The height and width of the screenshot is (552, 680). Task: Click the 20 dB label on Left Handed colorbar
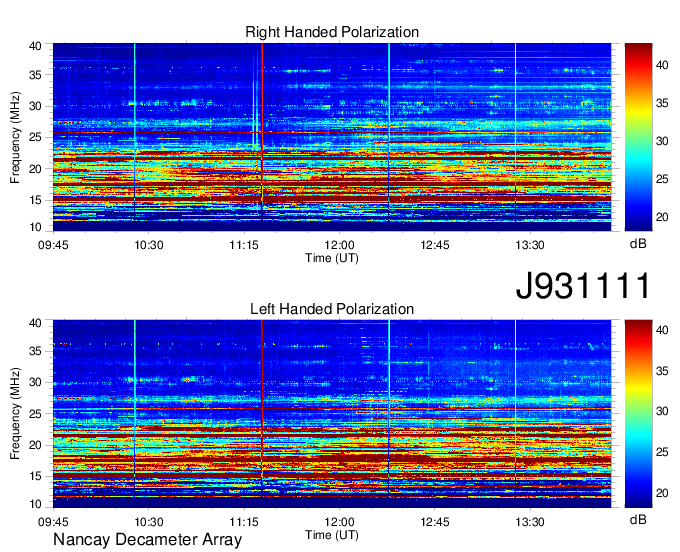[x=662, y=493]
